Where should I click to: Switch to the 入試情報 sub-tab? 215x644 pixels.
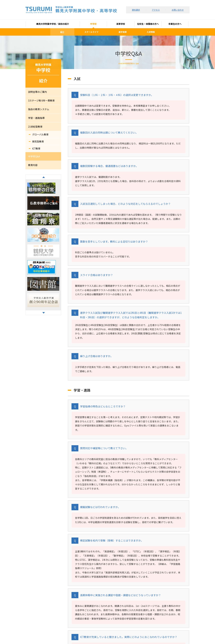pyautogui.click(x=151, y=32)
